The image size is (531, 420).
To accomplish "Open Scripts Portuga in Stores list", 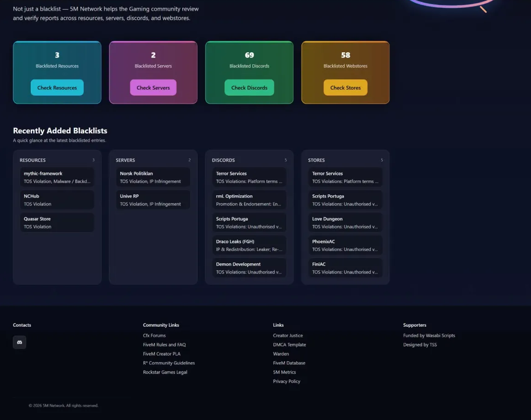I will [x=345, y=200].
